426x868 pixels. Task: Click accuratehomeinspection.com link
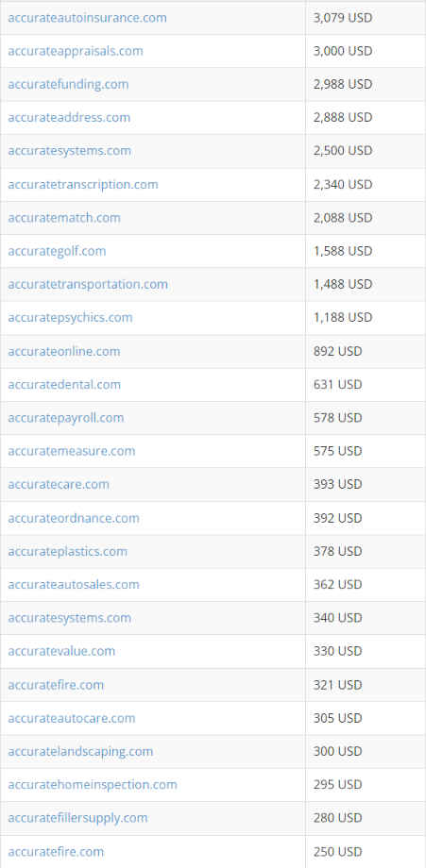pos(93,784)
